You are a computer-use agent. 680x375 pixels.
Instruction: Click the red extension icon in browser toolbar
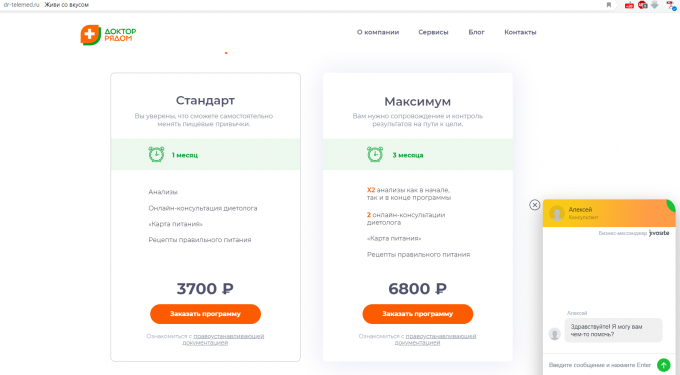point(629,5)
